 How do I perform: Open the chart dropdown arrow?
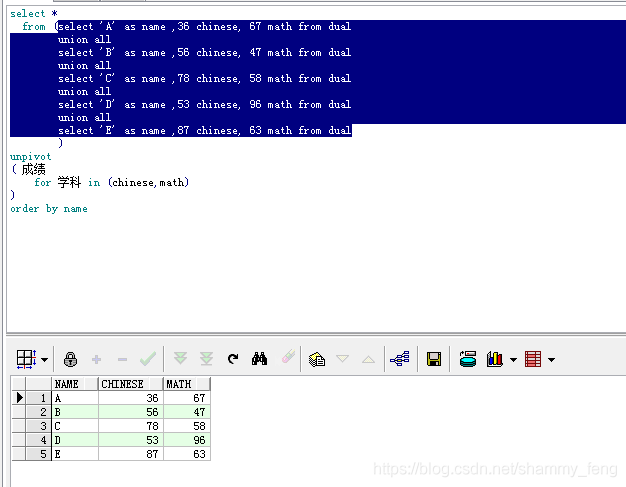pyautogui.click(x=513, y=360)
